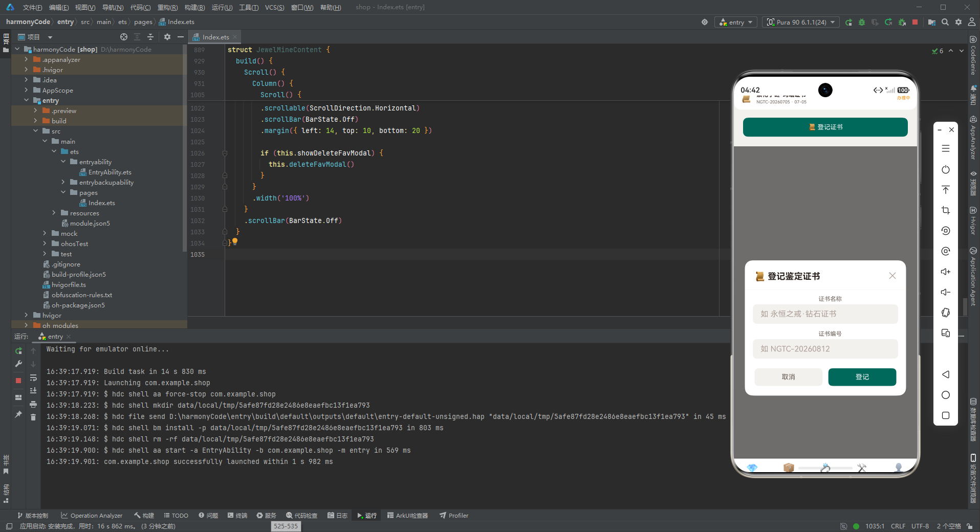Click the locate target icon beside entry selector
Screen dimensions: 980x532
pos(705,22)
